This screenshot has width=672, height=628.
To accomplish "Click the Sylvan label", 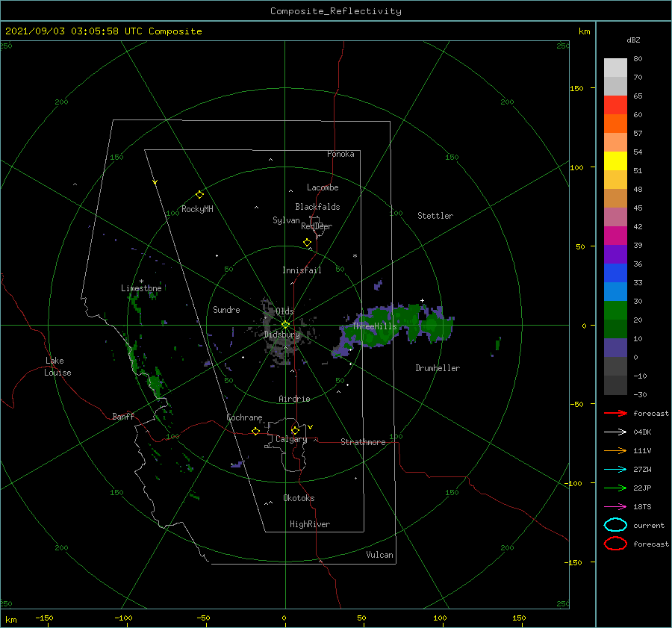I will 286,220.
